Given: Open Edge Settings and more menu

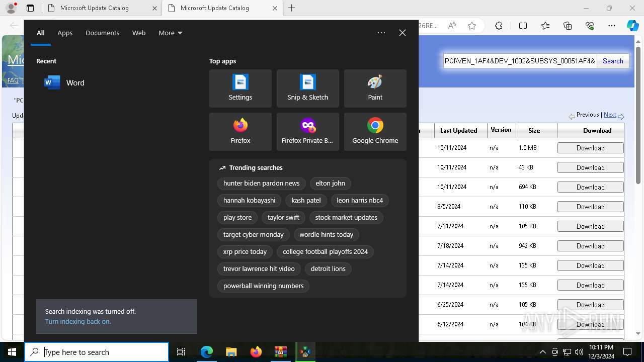Looking at the screenshot, I should point(612,26).
